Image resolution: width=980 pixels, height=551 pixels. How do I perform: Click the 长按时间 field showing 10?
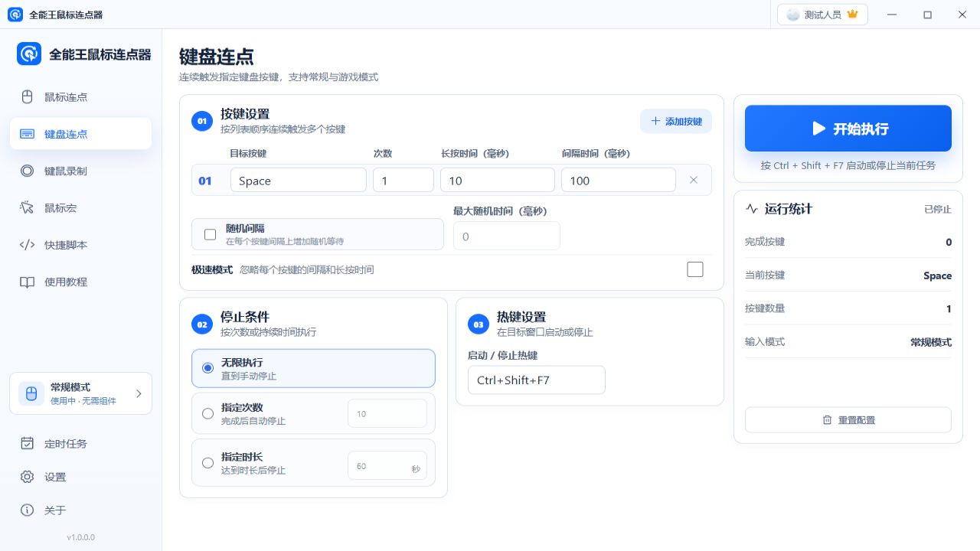click(x=498, y=181)
